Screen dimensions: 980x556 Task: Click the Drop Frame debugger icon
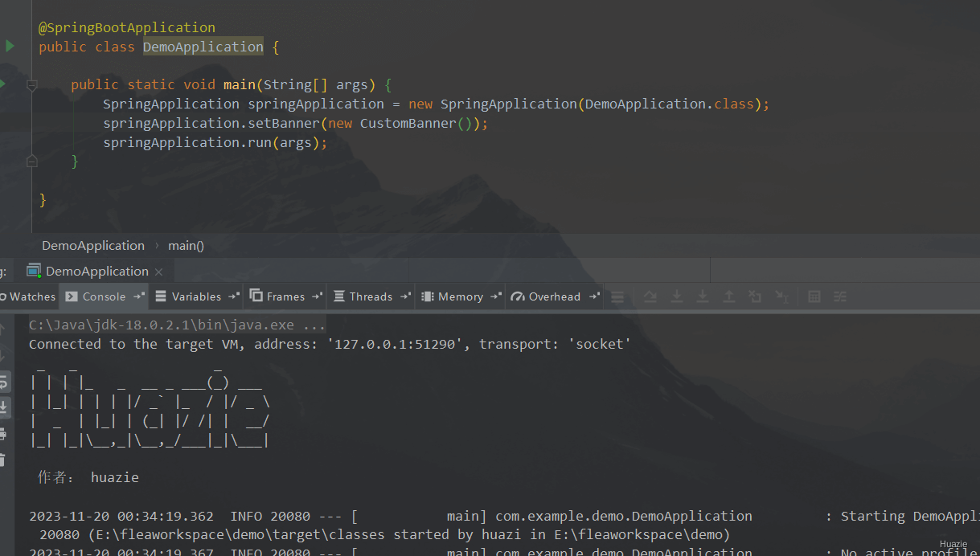pos(755,296)
